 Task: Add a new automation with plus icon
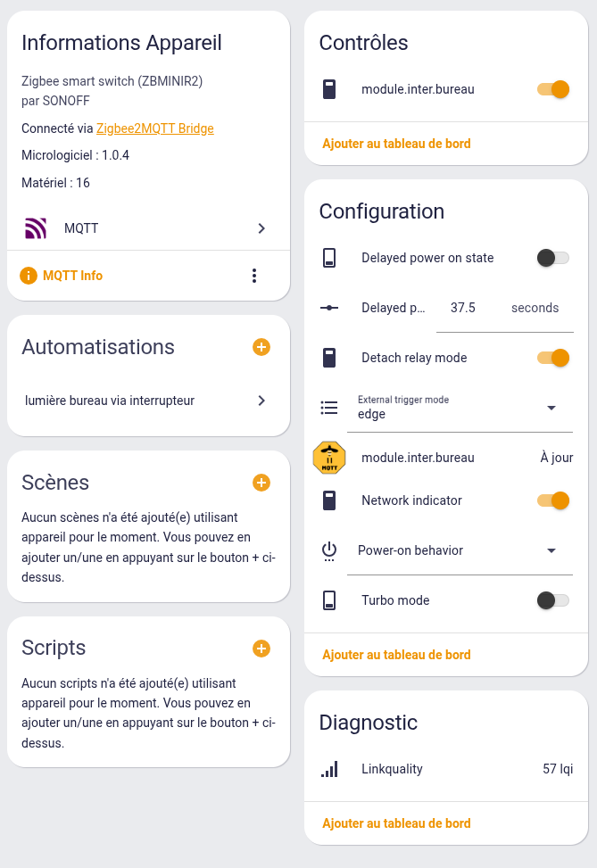pos(261,347)
